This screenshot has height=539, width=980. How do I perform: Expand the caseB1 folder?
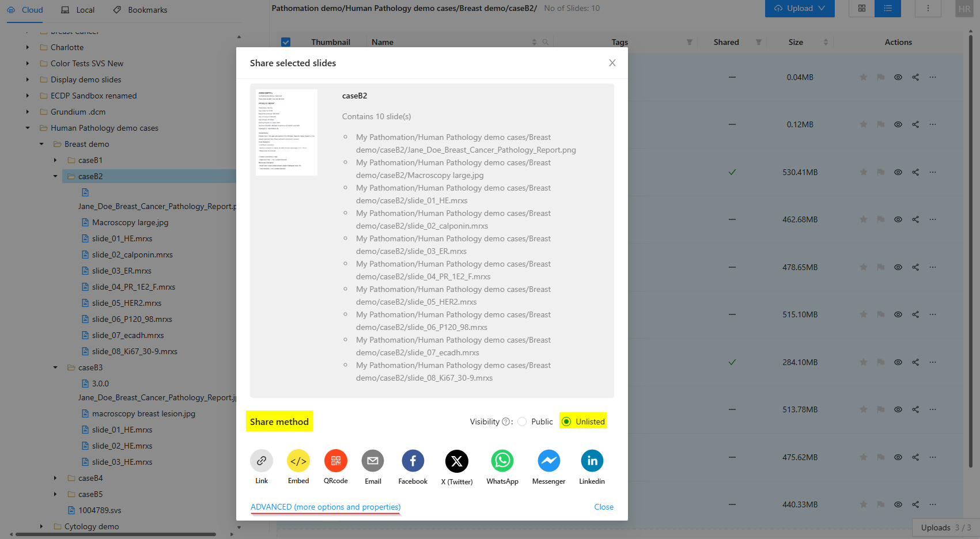[x=55, y=160]
